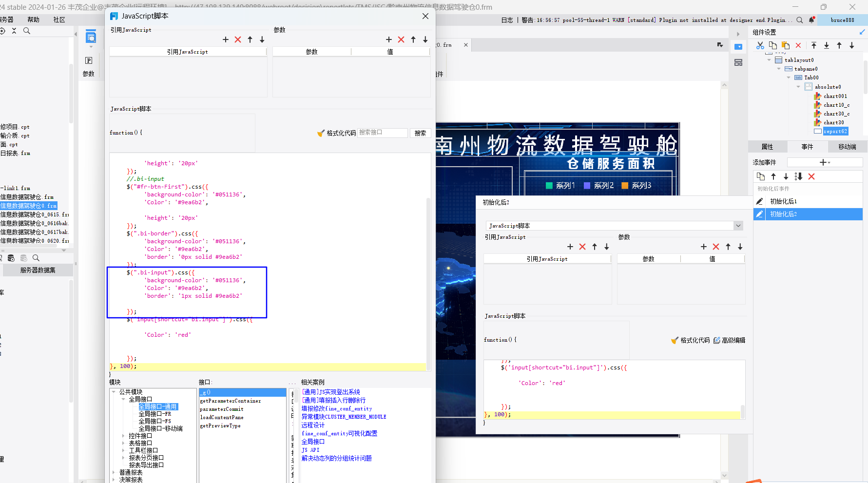Move 参数 down in JavaScript脚本 dialog

pos(425,39)
